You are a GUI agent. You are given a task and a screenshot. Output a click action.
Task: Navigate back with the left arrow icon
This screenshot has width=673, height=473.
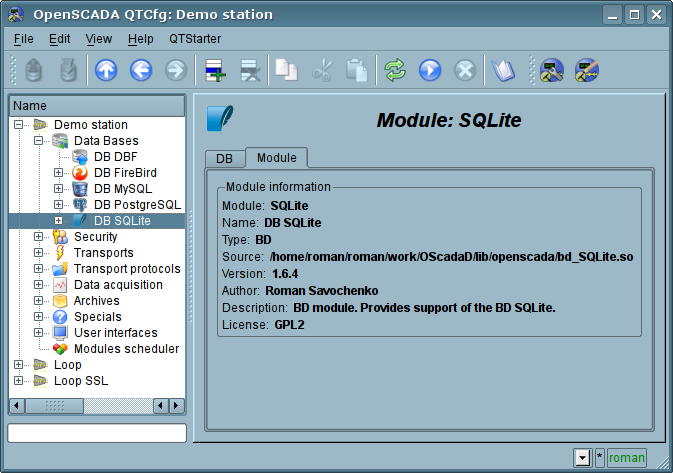tap(141, 70)
